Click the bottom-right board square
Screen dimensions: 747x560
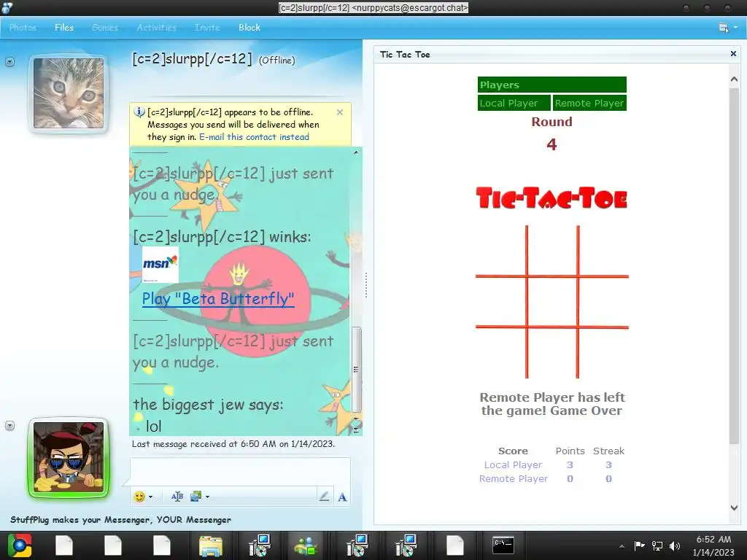(x=603, y=353)
